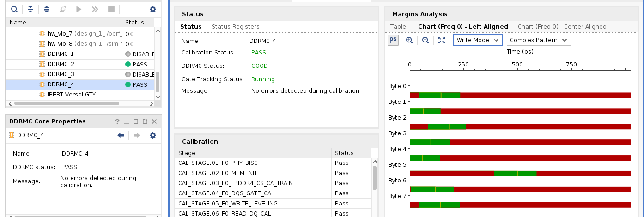Zoom in on the margins chart
The height and width of the screenshot is (217, 644).
coord(409,40)
